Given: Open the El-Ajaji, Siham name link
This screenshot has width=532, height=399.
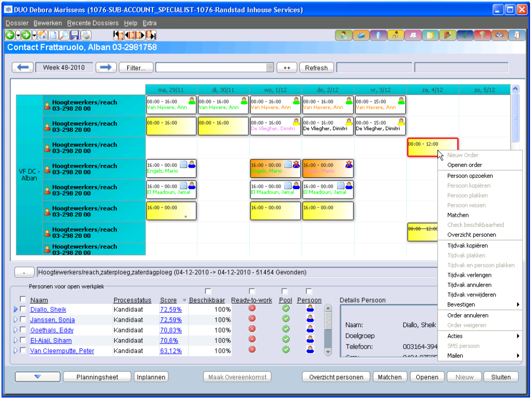Looking at the screenshot, I should tap(50, 341).
